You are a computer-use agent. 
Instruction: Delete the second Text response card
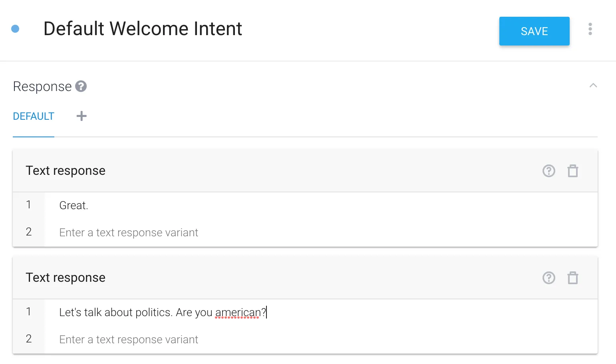pyautogui.click(x=573, y=278)
